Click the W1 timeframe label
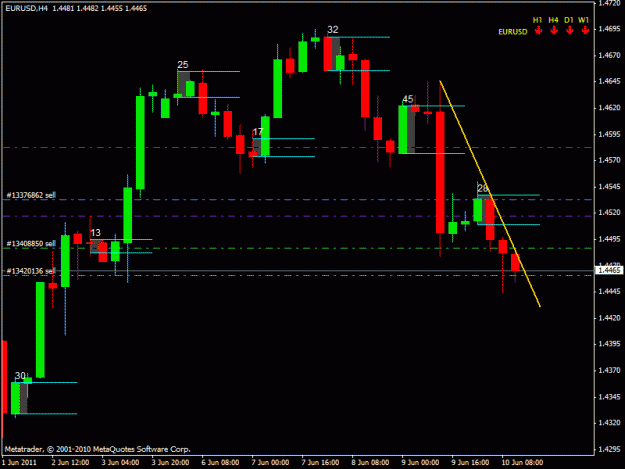 point(584,20)
